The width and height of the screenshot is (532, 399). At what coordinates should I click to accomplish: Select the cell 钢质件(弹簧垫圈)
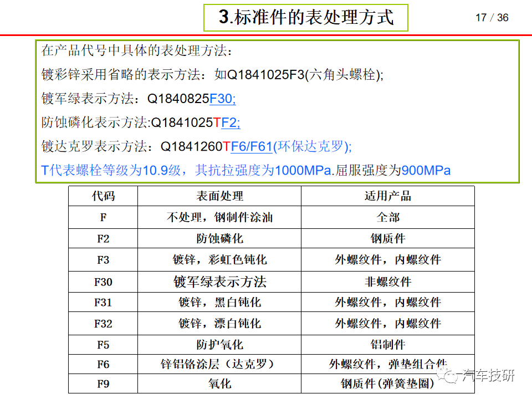click(388, 383)
